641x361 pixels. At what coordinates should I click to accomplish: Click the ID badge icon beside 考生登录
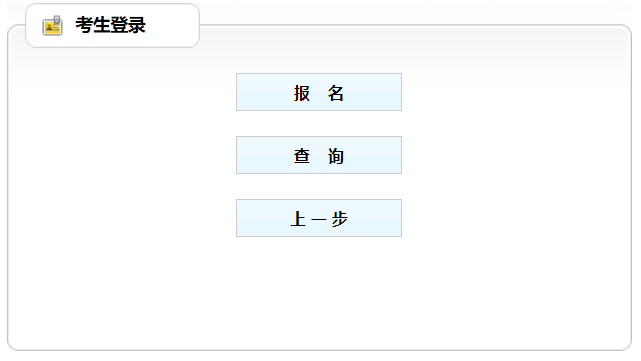(x=52, y=26)
